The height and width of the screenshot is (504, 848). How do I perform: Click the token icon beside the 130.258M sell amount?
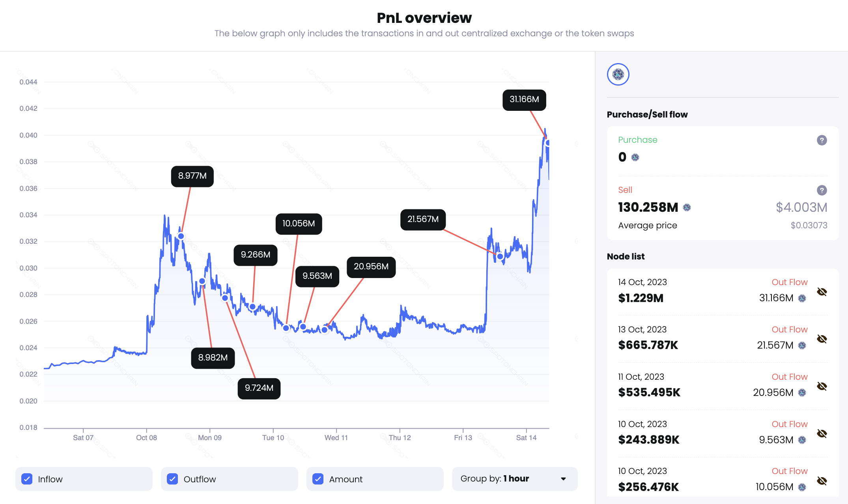tap(687, 207)
